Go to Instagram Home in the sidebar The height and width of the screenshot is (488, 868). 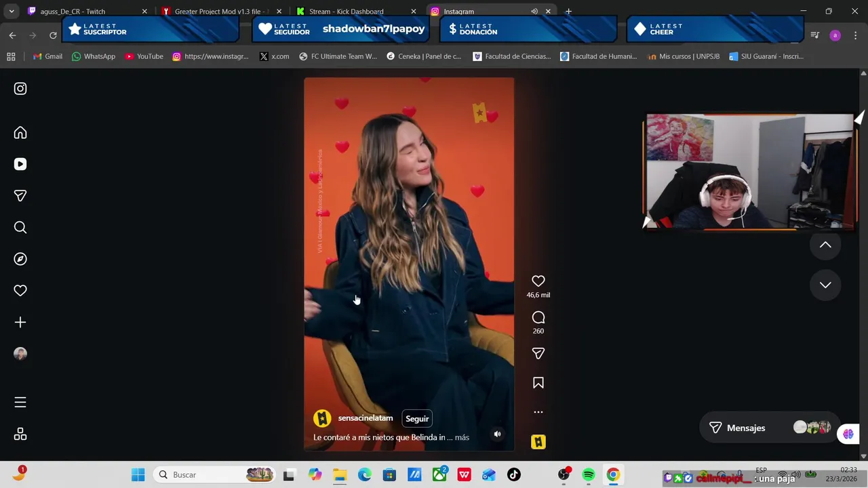point(20,133)
